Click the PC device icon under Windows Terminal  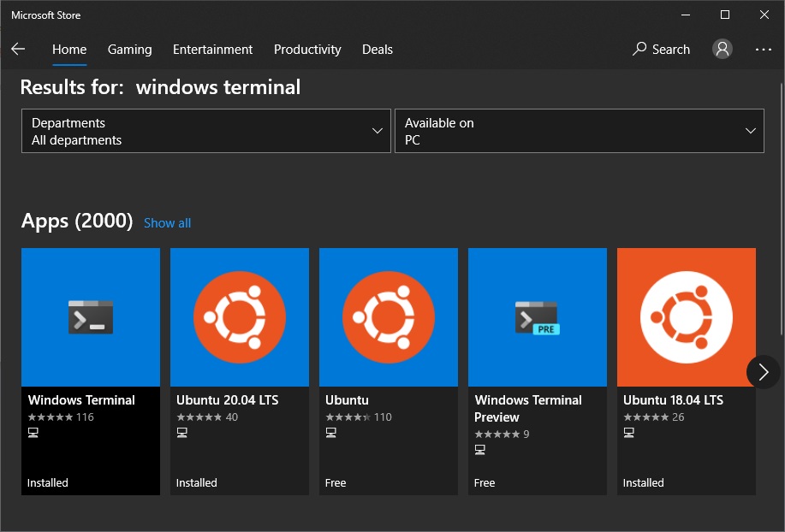[33, 433]
